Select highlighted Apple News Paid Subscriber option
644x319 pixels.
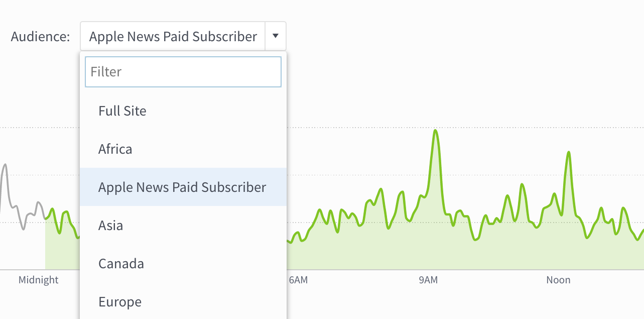click(182, 187)
